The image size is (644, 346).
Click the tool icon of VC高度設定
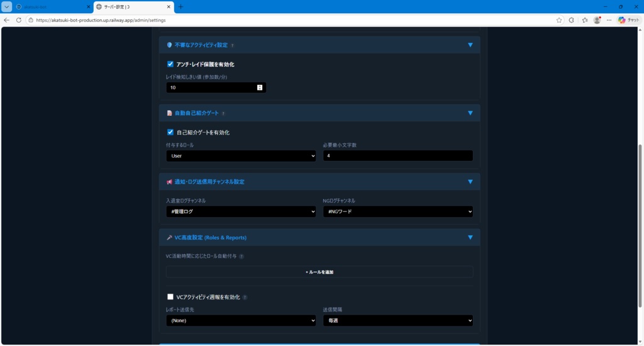[x=169, y=238]
